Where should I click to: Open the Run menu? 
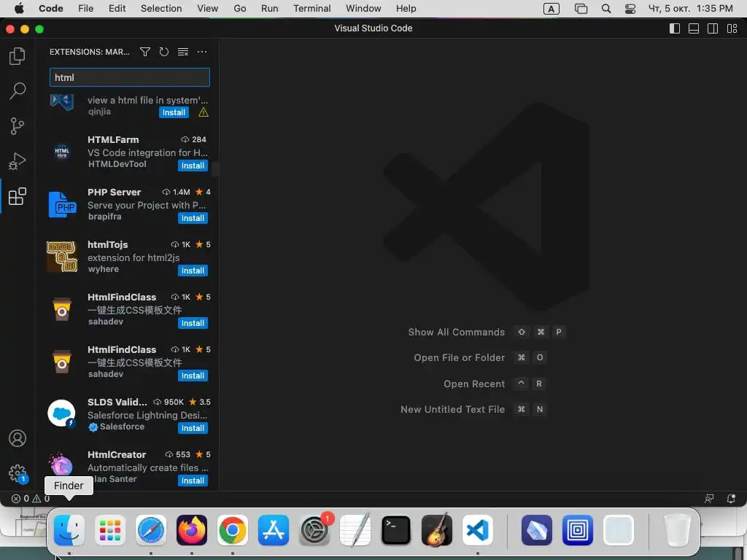tap(270, 9)
